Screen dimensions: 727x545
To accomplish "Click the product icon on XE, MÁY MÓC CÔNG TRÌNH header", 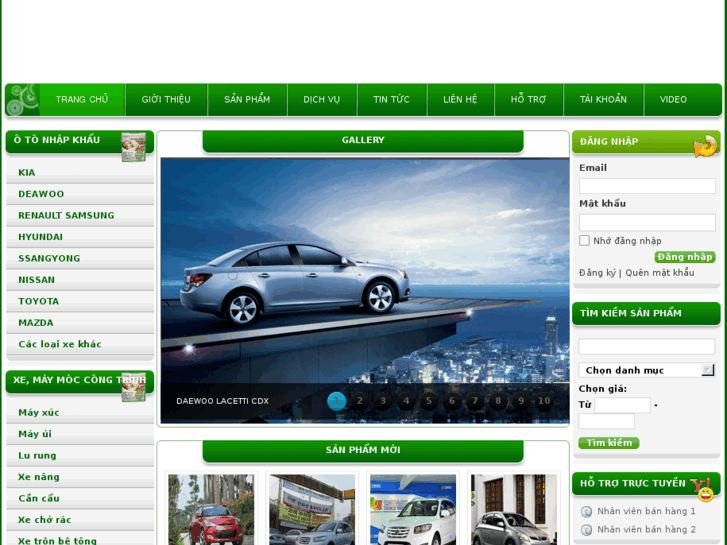I will pos(134,389).
